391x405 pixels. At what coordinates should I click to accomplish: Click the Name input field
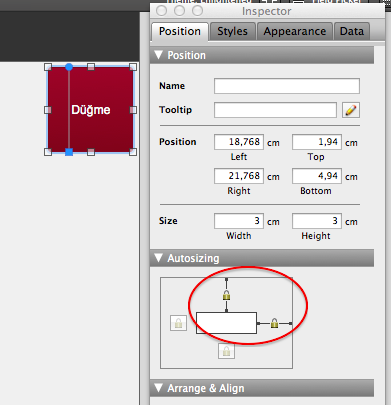(x=287, y=86)
